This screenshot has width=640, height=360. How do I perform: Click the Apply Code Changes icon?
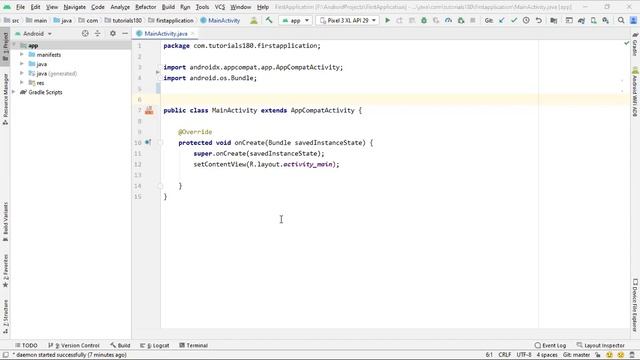(412, 20)
